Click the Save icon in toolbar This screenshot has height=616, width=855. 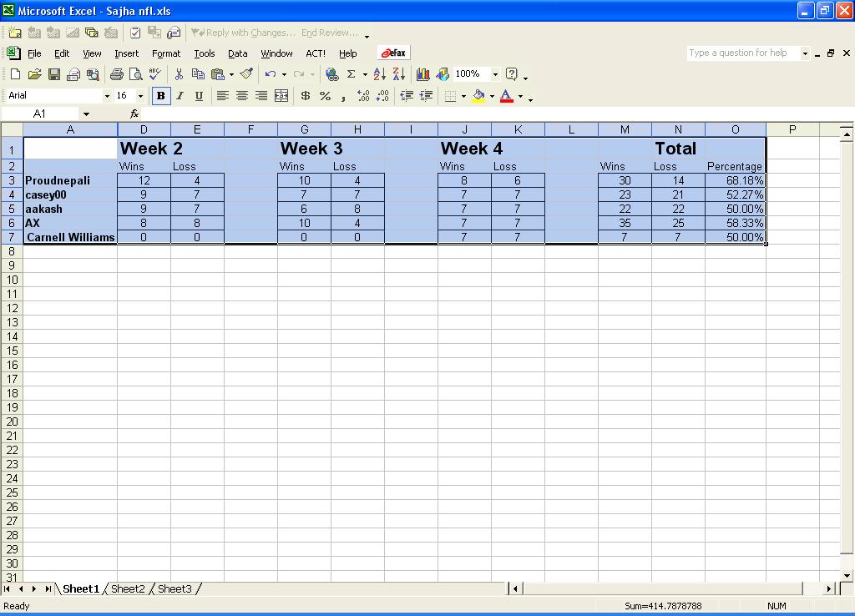[54, 74]
